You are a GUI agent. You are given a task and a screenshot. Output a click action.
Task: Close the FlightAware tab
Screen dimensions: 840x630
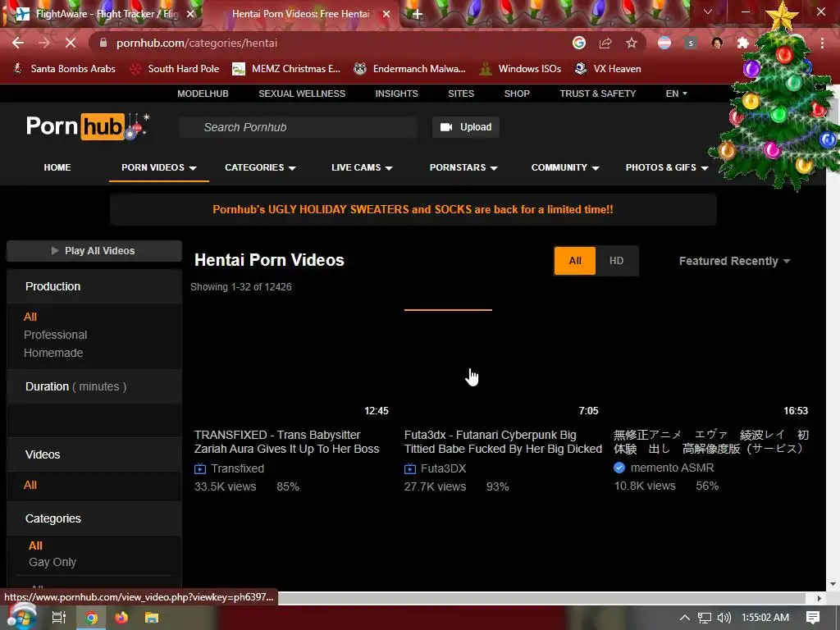coord(190,14)
